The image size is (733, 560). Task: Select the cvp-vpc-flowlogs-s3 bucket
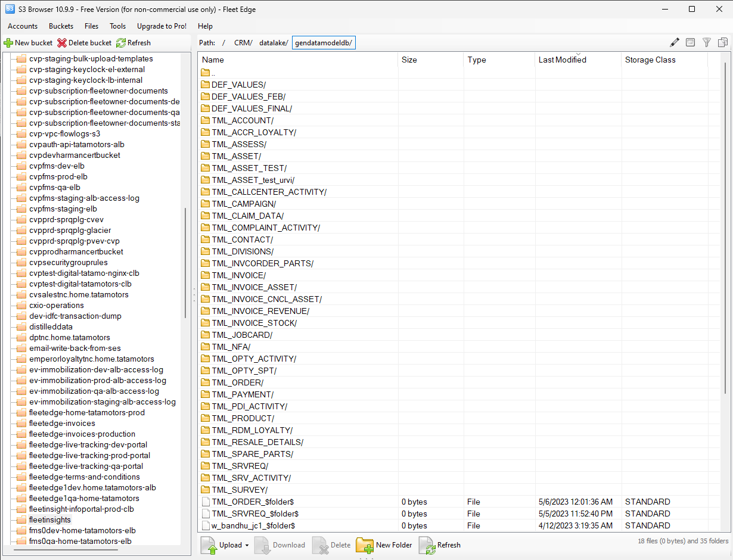tap(64, 133)
